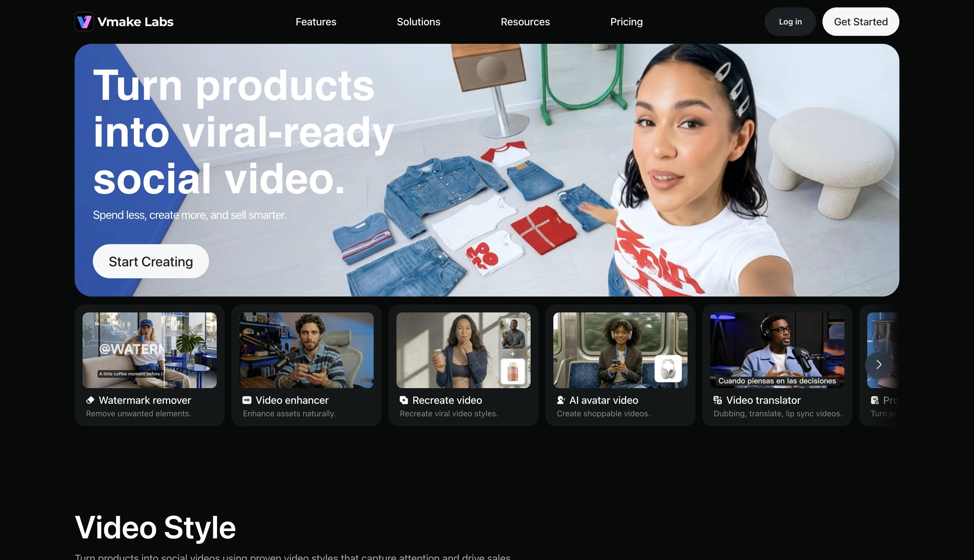The width and height of the screenshot is (974, 560).
Task: Select the AI avatar video title
Action: [x=603, y=400]
